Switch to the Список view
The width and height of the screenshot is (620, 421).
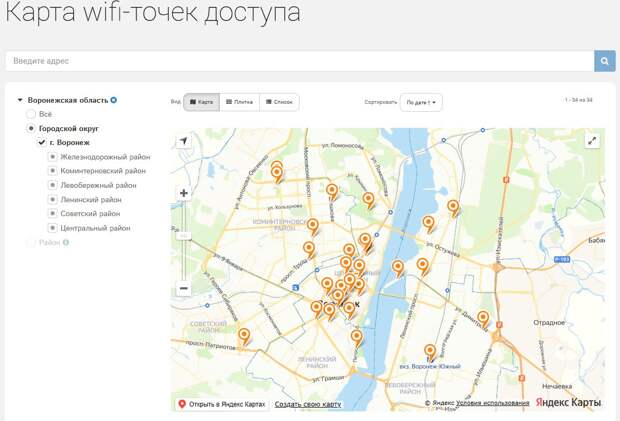279,102
